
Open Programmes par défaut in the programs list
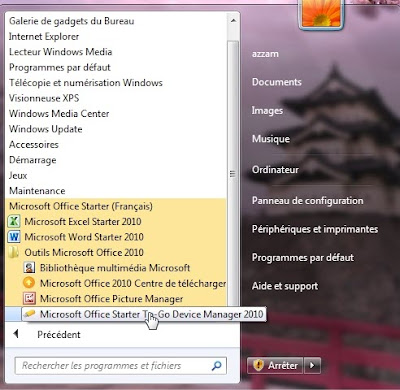pos(60,67)
